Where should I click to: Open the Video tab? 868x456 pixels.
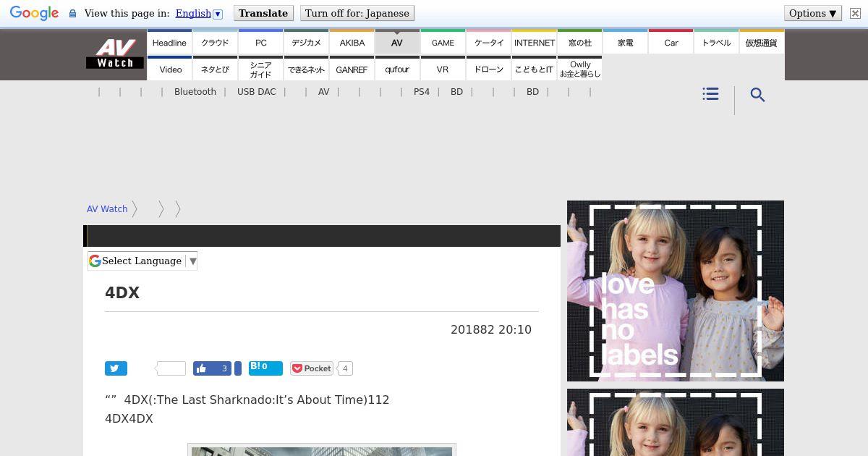click(x=169, y=69)
